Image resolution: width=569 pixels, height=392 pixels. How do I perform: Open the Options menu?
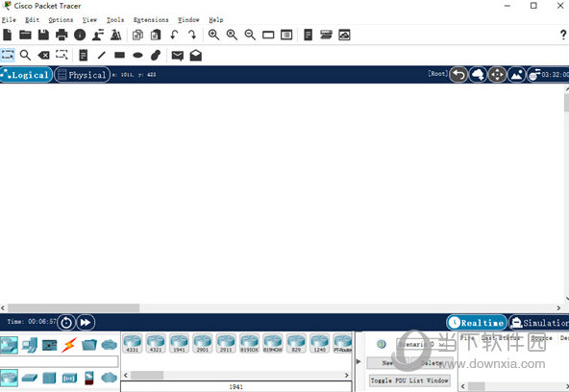point(61,20)
